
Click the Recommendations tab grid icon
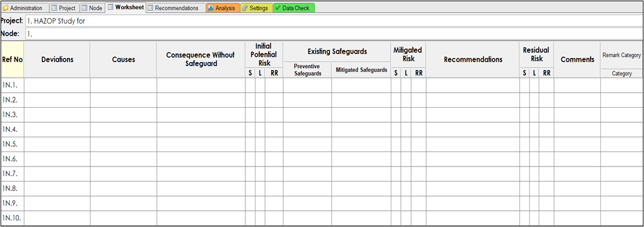(x=150, y=8)
